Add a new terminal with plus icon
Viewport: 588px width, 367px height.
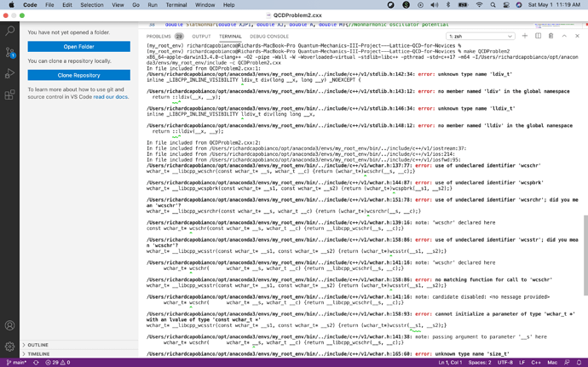coord(525,36)
